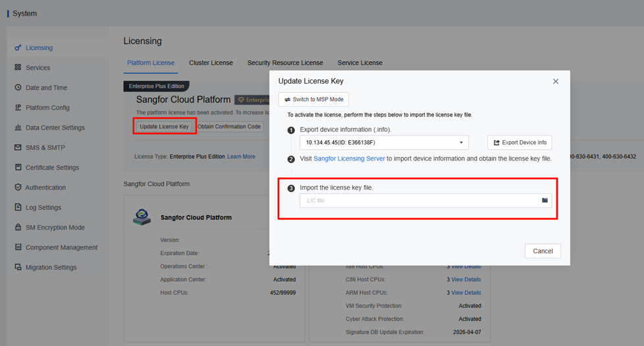Click the Host CPUs value 452/99999
Image resolution: width=644 pixels, height=346 pixels.
(282, 293)
